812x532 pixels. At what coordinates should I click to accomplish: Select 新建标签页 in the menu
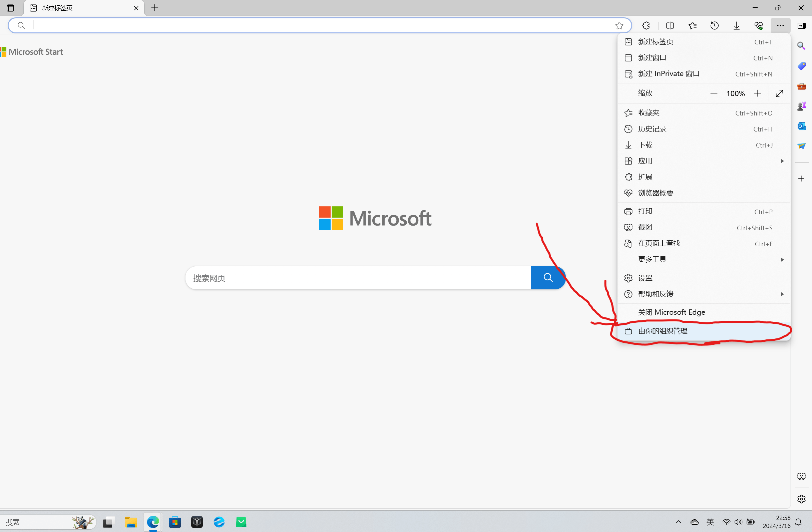tap(704, 42)
